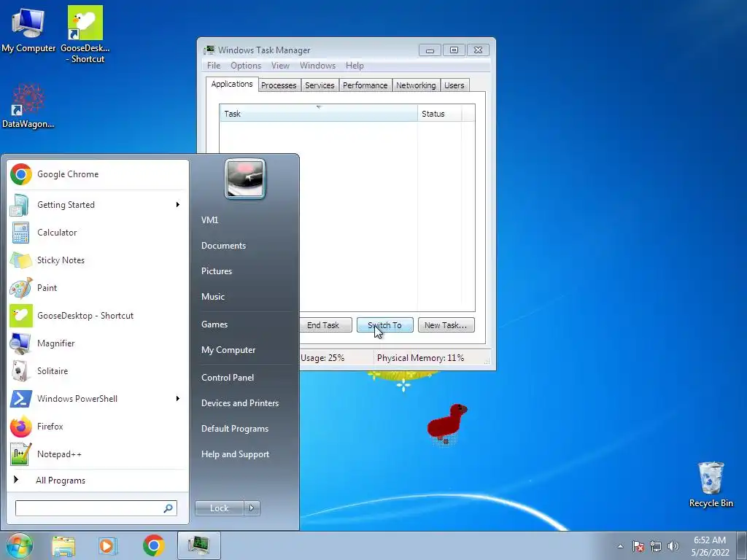
Task: Open Google Chrome from Start menu list
Action: point(98,174)
